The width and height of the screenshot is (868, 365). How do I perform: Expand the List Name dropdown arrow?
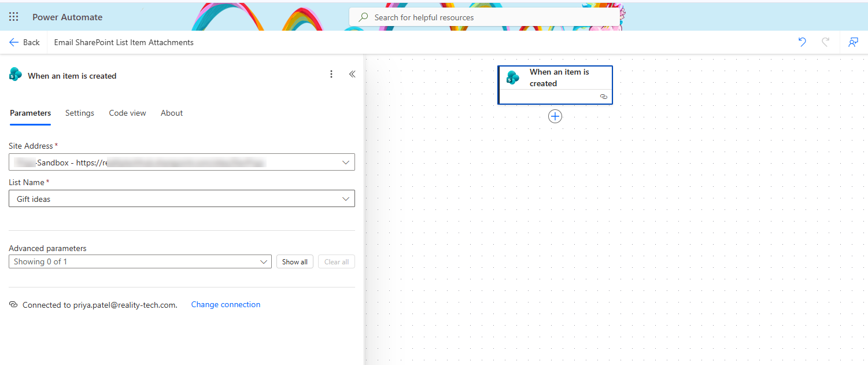(346, 198)
